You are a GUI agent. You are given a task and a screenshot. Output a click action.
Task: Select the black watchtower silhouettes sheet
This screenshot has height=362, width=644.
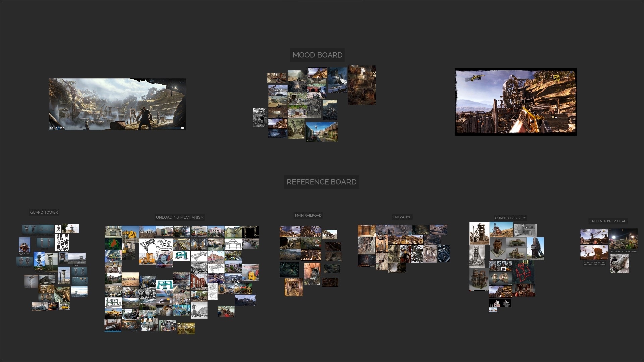(62, 242)
